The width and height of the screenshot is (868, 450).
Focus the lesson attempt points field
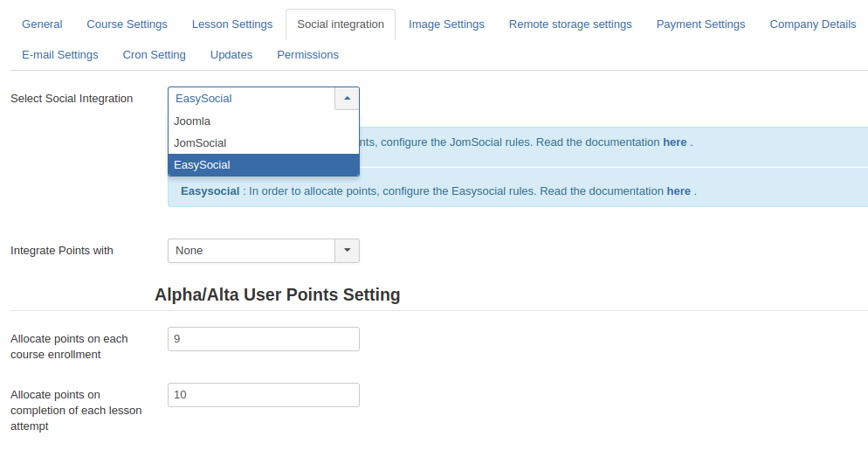click(263, 395)
